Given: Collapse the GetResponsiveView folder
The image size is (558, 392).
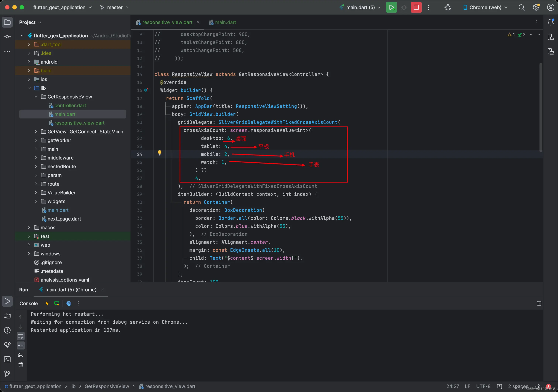Looking at the screenshot, I should (36, 97).
